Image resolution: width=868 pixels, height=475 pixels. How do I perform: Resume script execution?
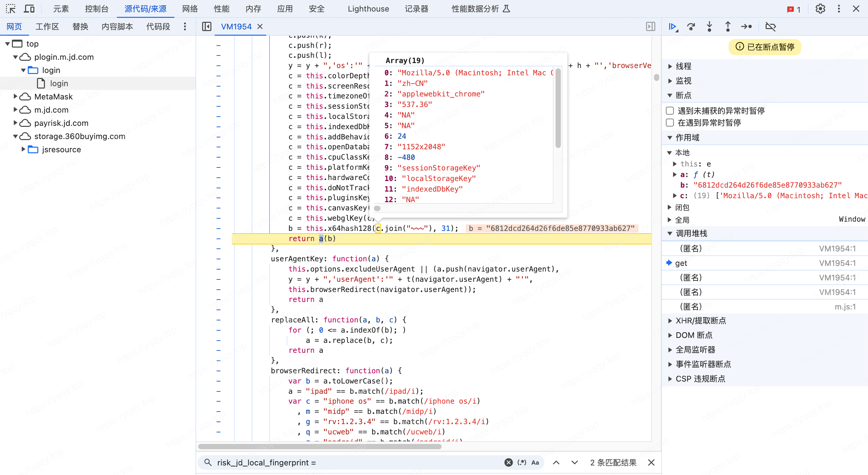click(673, 26)
